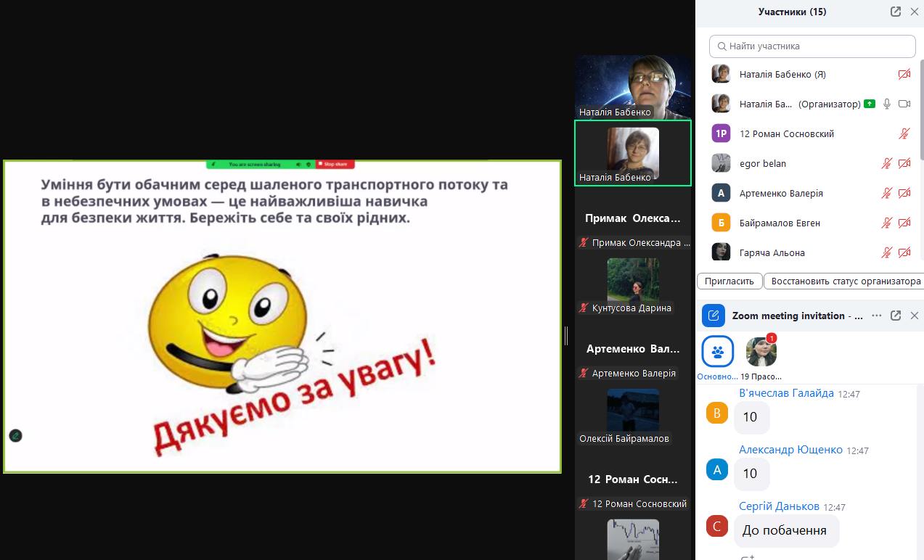Click Восстановить статус организатора button
Screen dimensions: 924x560
(846, 281)
